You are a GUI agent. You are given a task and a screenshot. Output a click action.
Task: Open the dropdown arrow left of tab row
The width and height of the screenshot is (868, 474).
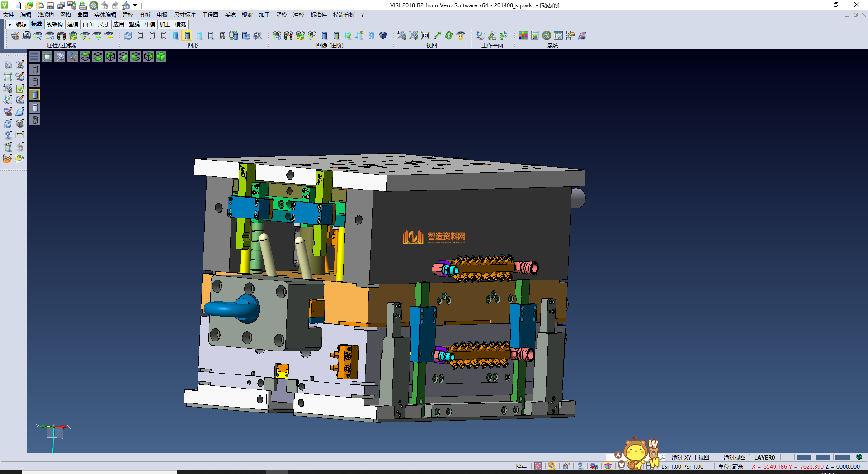[9, 24]
